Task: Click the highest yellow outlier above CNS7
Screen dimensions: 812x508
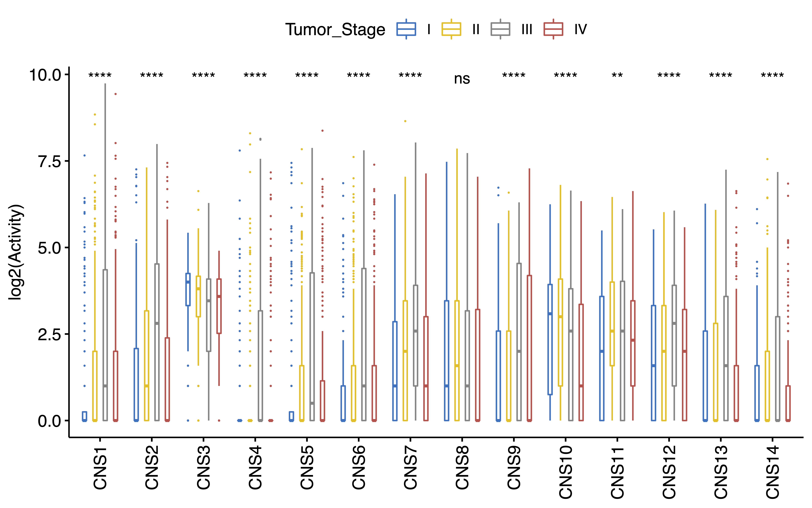Action: pos(405,121)
